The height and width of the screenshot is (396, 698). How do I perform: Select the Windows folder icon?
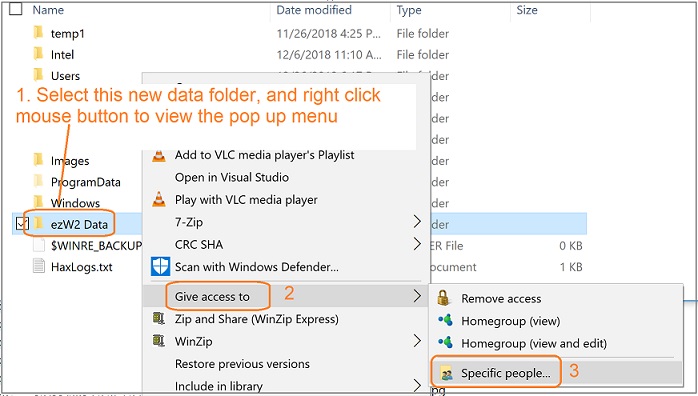coord(39,202)
